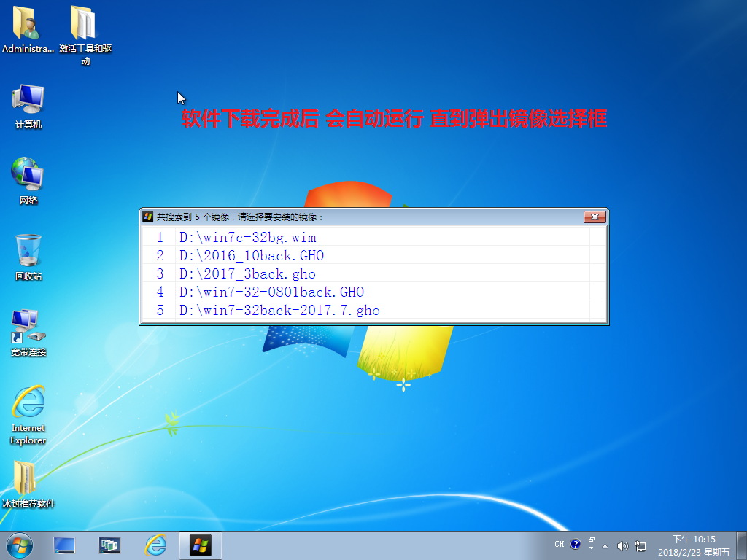
Task: Click the window switcher icon in taskbar
Action: click(109, 545)
